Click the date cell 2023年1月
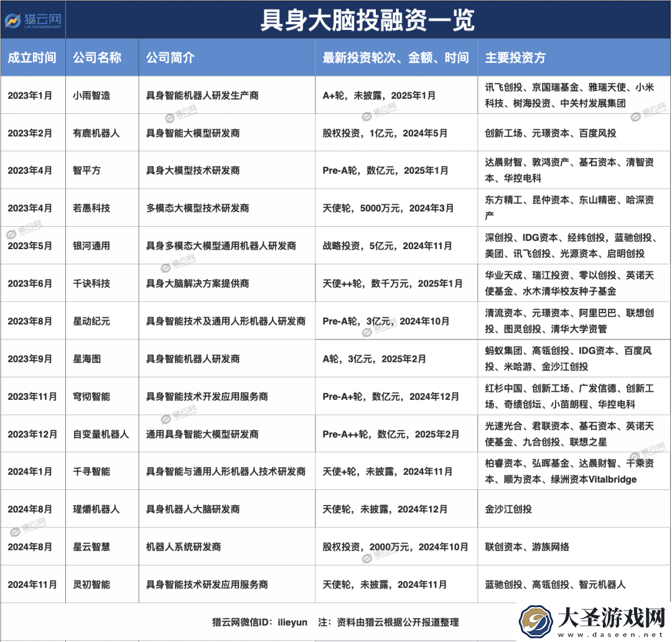Screen dimensions: 672x642 (30, 95)
